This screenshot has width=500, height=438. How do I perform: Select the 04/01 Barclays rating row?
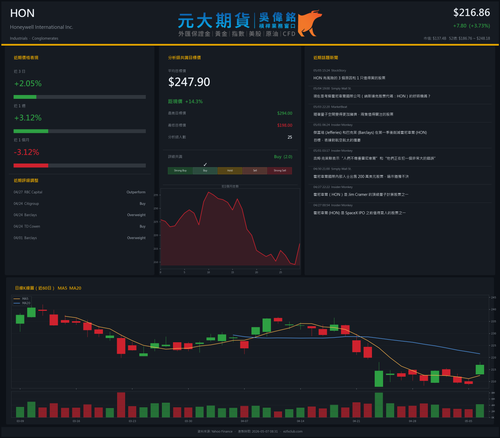tap(80, 238)
